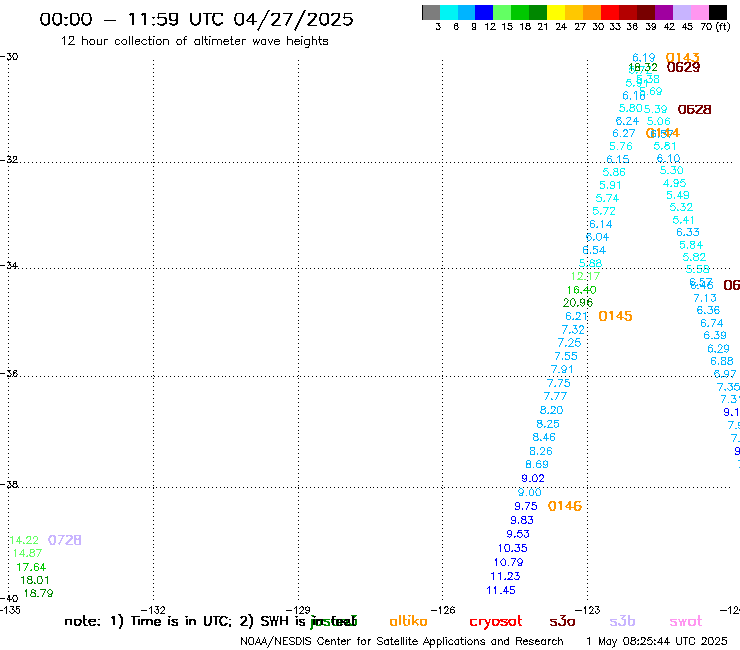Click the 5.49 wave height value
This screenshot has width=740, height=650.
tap(678, 195)
